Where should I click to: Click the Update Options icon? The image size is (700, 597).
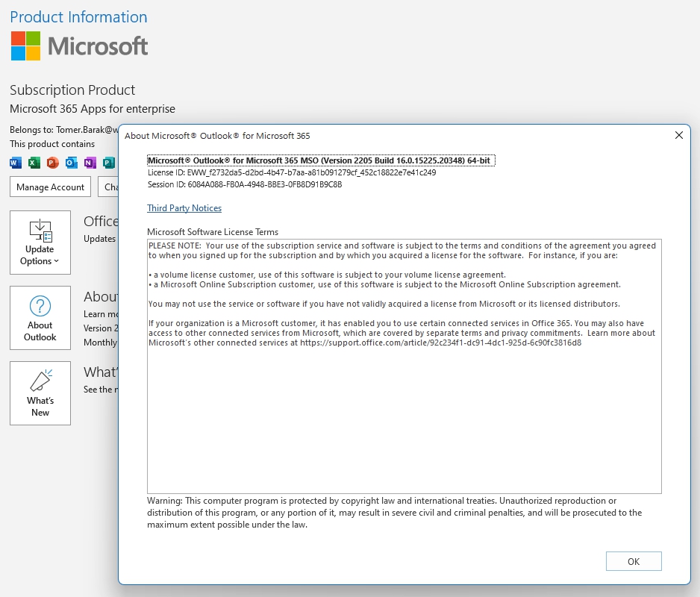(x=40, y=230)
